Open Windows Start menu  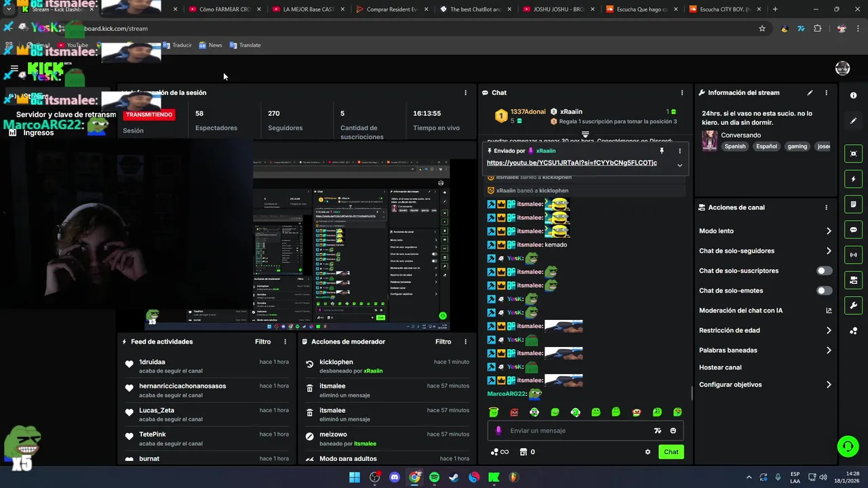[x=355, y=477]
